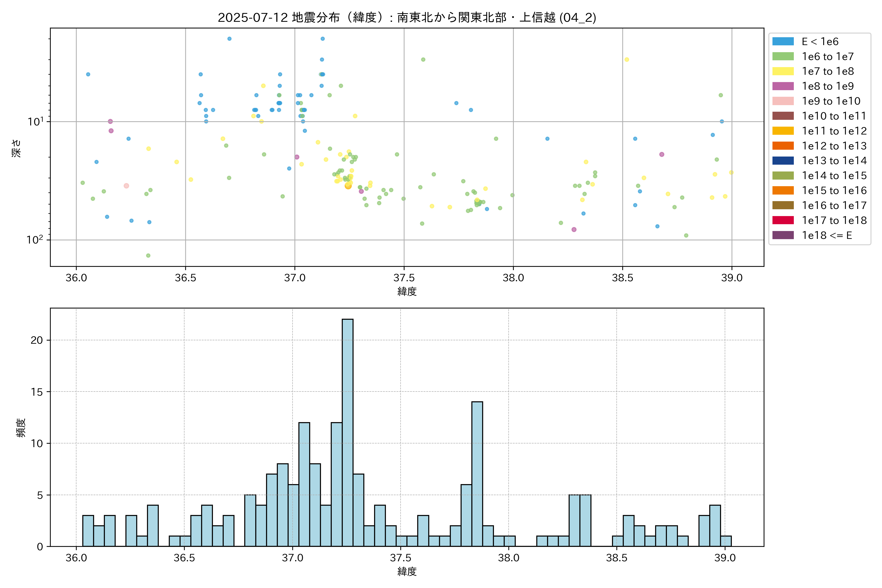The width and height of the screenshot is (882, 588).
Task: Click the scatter plot's 緯度 x-axis label
Action: (407, 291)
